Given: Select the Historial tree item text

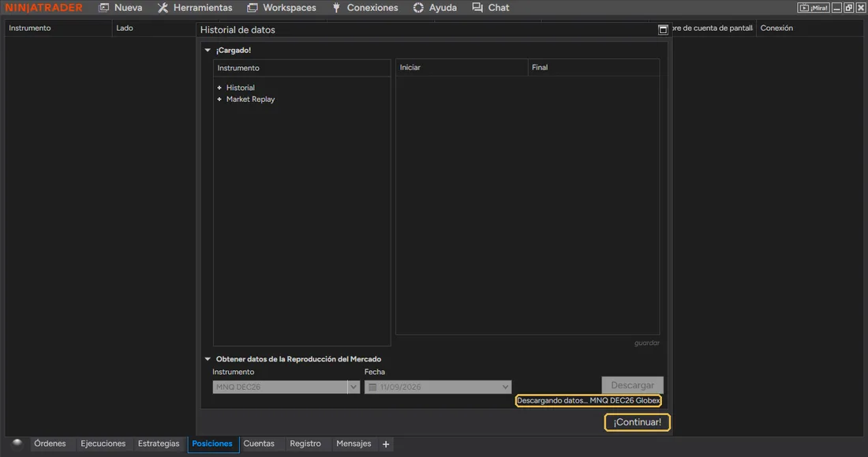Looking at the screenshot, I should click(x=240, y=88).
